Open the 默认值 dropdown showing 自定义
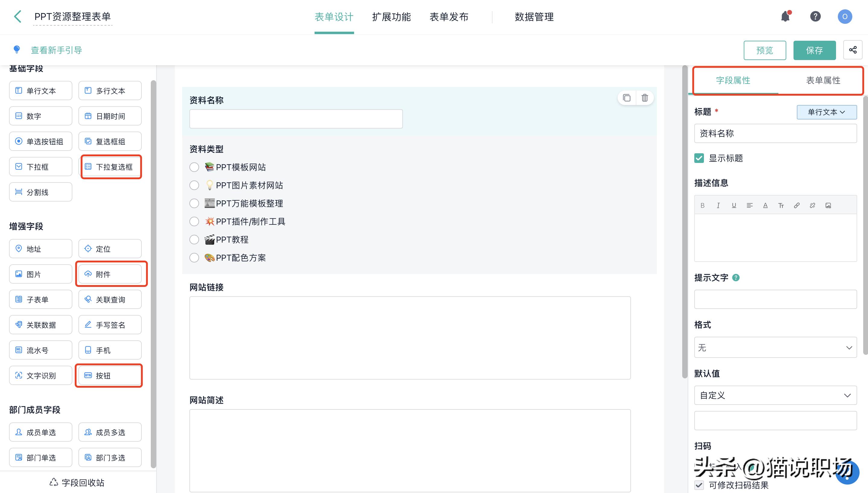 775,395
